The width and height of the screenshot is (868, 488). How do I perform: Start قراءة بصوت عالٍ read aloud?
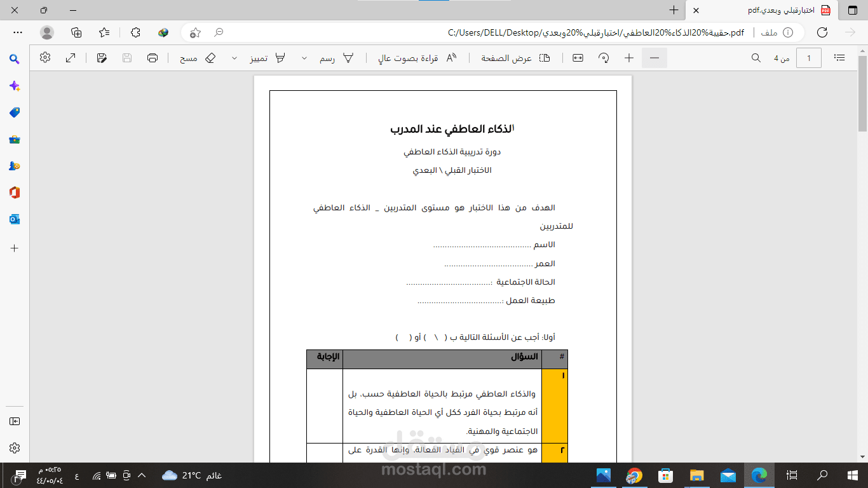click(417, 58)
